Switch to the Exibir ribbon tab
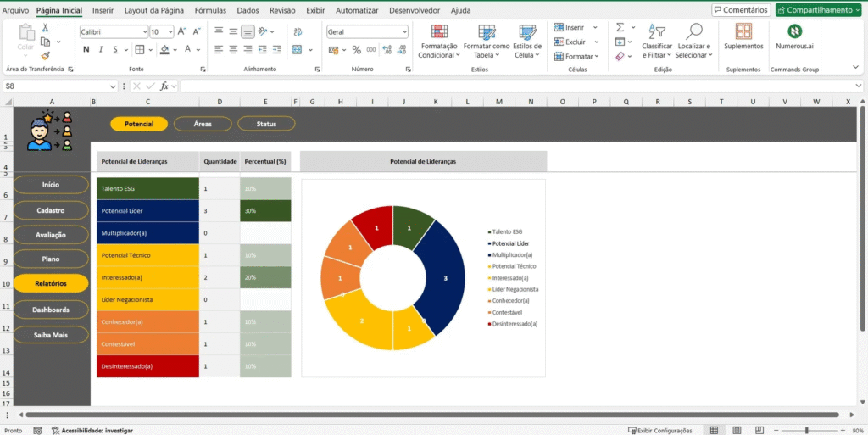 point(314,10)
